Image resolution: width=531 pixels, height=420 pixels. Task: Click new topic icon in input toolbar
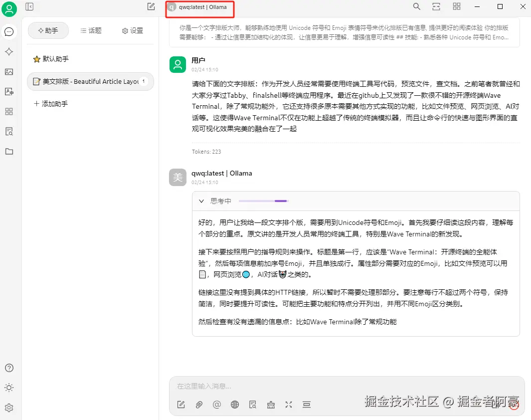pyautogui.click(x=181, y=405)
